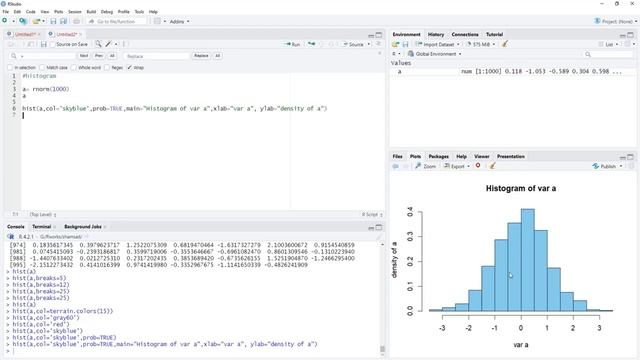Toggle the Find/Replace magnifier in the editor
This screenshot has width=640, height=360.
click(x=98, y=44)
